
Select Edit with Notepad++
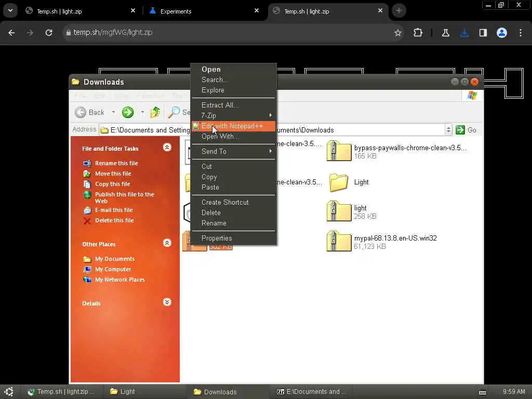233,126
